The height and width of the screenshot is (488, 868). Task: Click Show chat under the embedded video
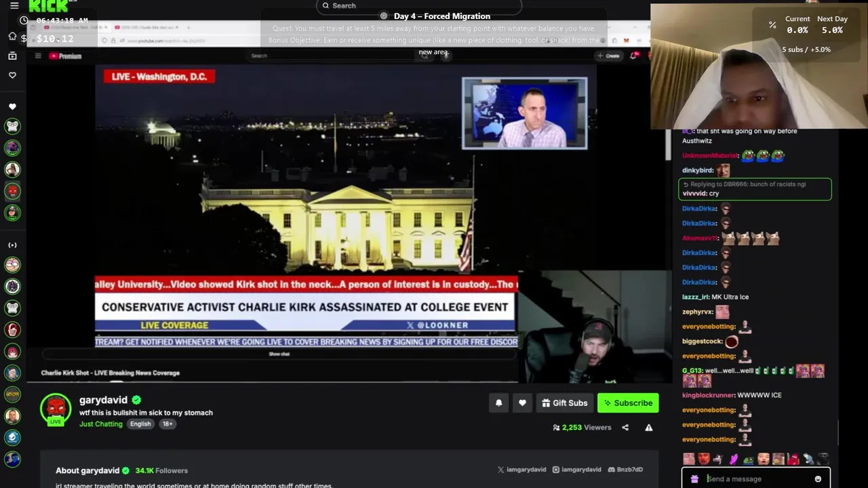279,354
